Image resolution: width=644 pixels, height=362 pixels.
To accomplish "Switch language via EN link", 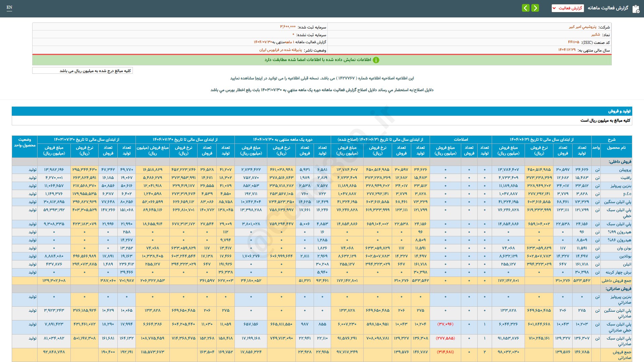I will pyautogui.click(x=9, y=7).
